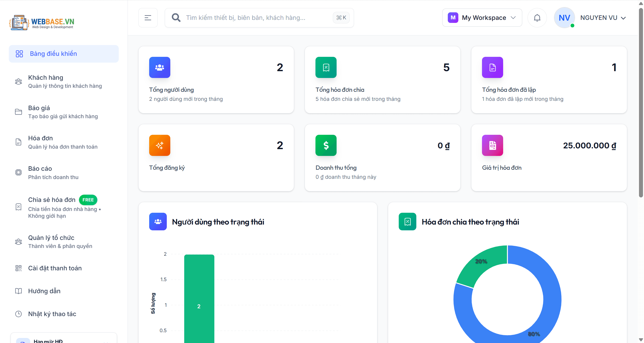This screenshot has height=343, width=644.
Task: Open the My Workspace dropdown
Action: (482, 18)
